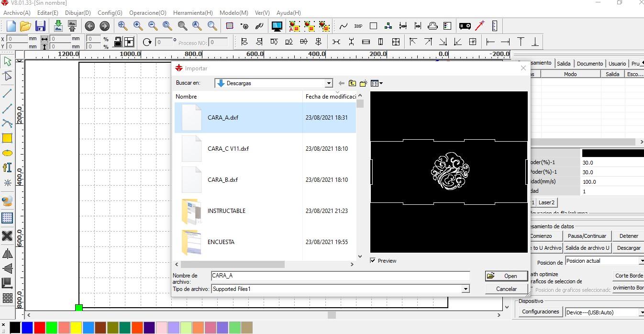This screenshot has width=644, height=334.
Task: Click the Cancelar button
Action: (506, 289)
